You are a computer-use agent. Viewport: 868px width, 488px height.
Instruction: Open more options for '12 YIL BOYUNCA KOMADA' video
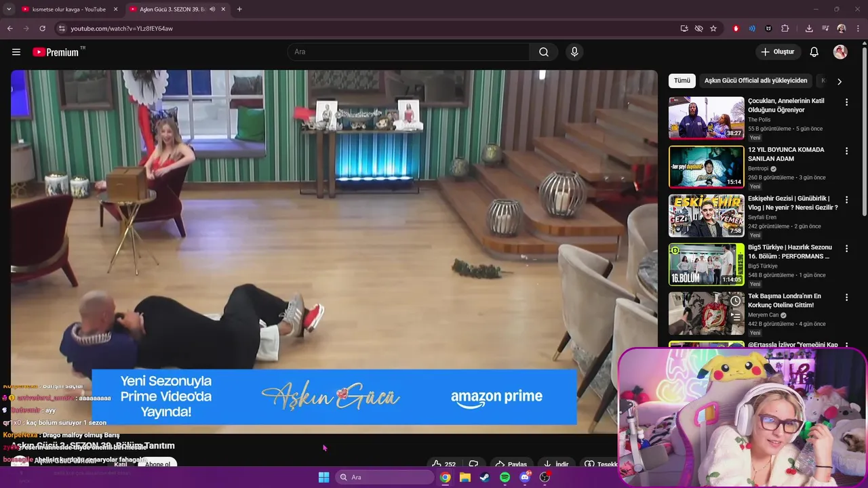coord(846,151)
